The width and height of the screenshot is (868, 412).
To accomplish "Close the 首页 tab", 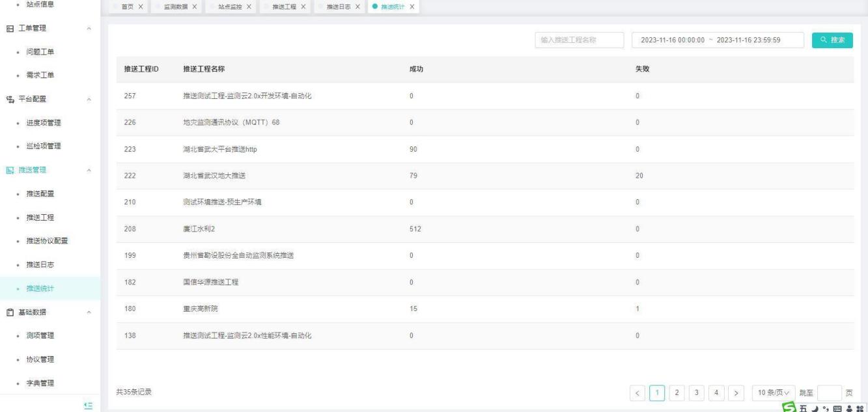I will pyautogui.click(x=140, y=7).
